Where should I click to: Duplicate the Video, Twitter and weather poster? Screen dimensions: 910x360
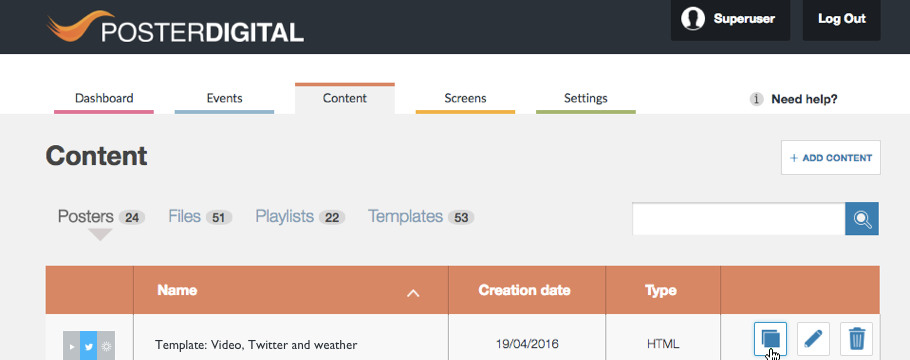click(x=770, y=339)
